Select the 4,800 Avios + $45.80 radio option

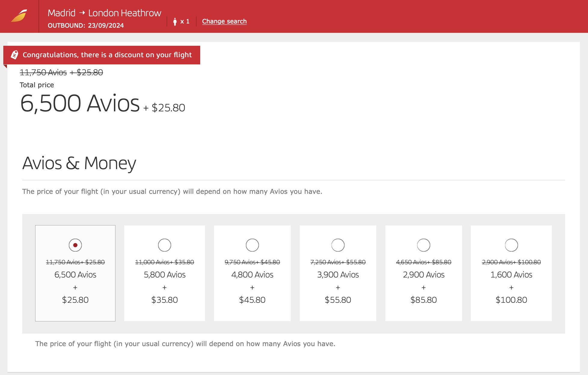click(x=252, y=245)
